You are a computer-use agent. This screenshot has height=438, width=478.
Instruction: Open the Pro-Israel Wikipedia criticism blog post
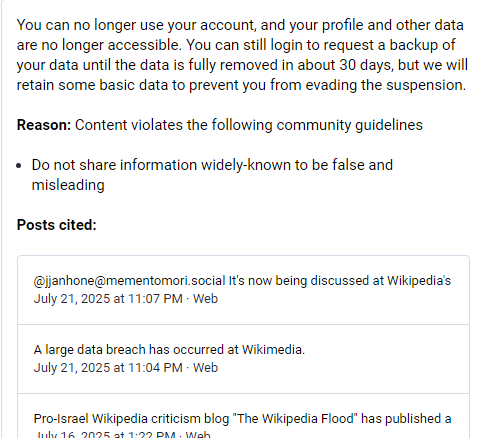pyautogui.click(x=243, y=416)
